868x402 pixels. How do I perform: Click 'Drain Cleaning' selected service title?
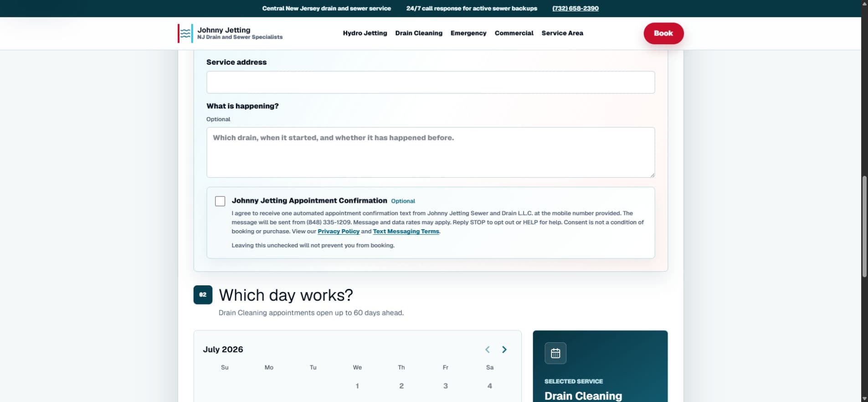583,396
